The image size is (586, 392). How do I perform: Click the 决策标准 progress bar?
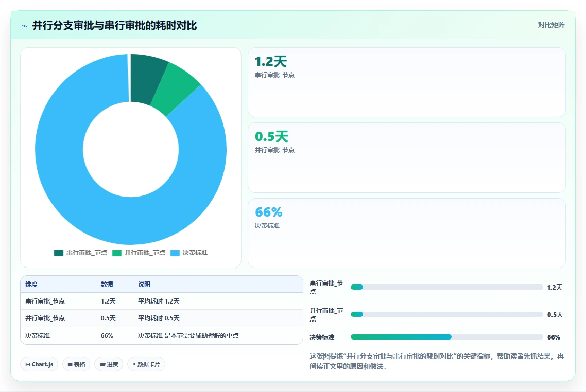pos(446,337)
